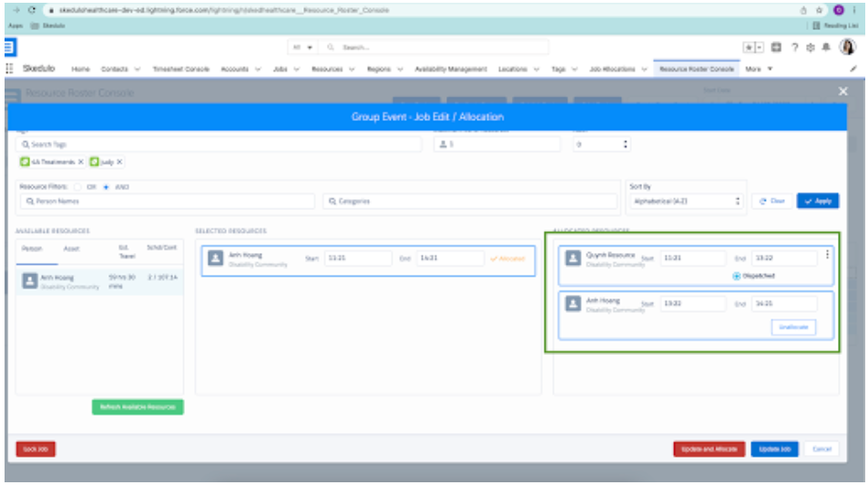Select the Resource Roster Console tab
The width and height of the screenshot is (868, 485).
pos(697,69)
